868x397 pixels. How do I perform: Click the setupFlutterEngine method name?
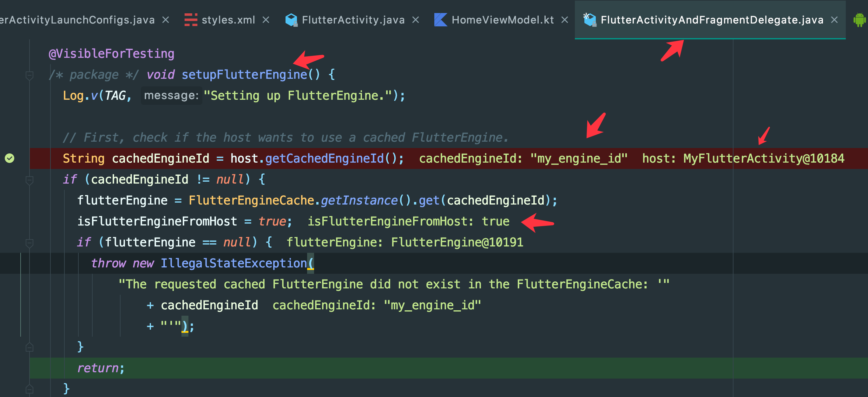244,75
